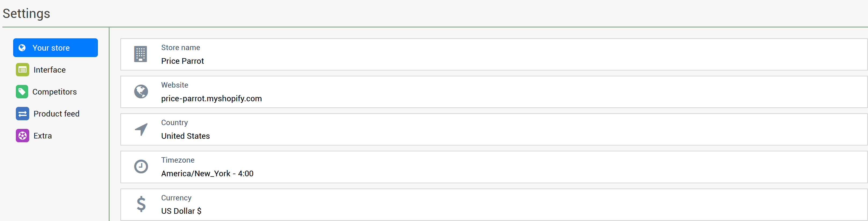
Task: Click the blue Product feed arrows icon
Action: click(x=22, y=114)
